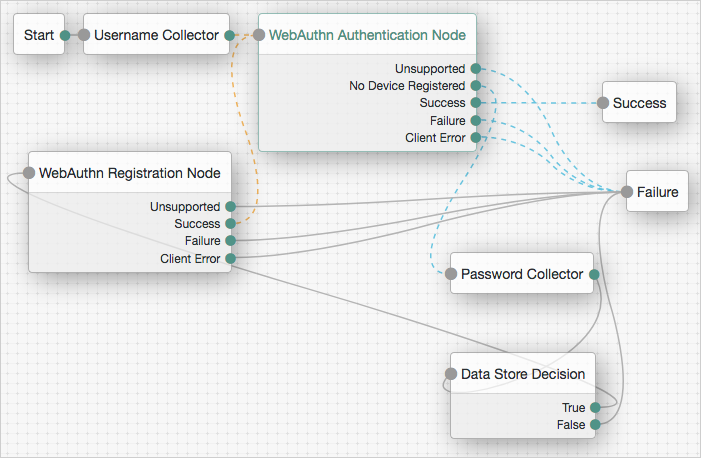
Task: Click the Password Collector input connector
Action: coord(451,274)
